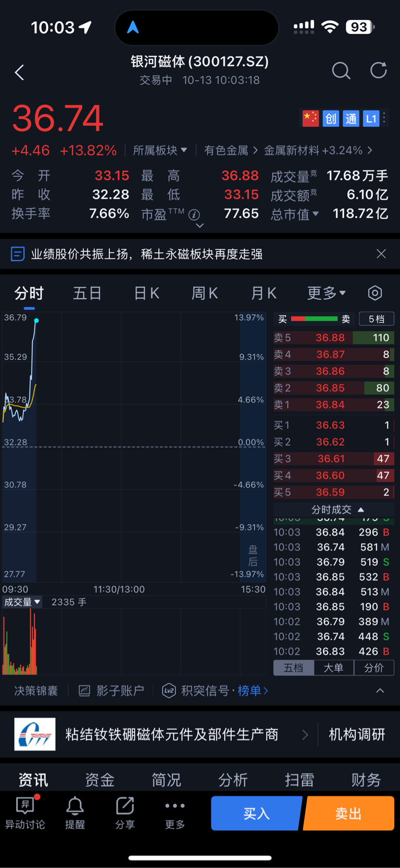The image size is (400, 868).
Task: Open the 资金 tab
Action: click(x=99, y=780)
